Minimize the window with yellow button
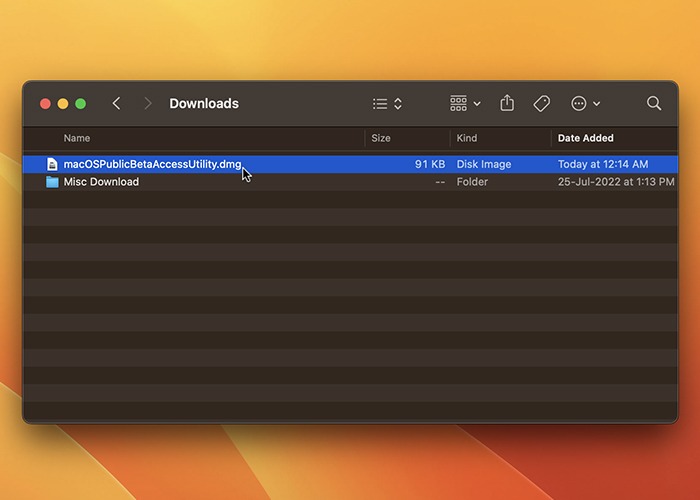 click(63, 104)
